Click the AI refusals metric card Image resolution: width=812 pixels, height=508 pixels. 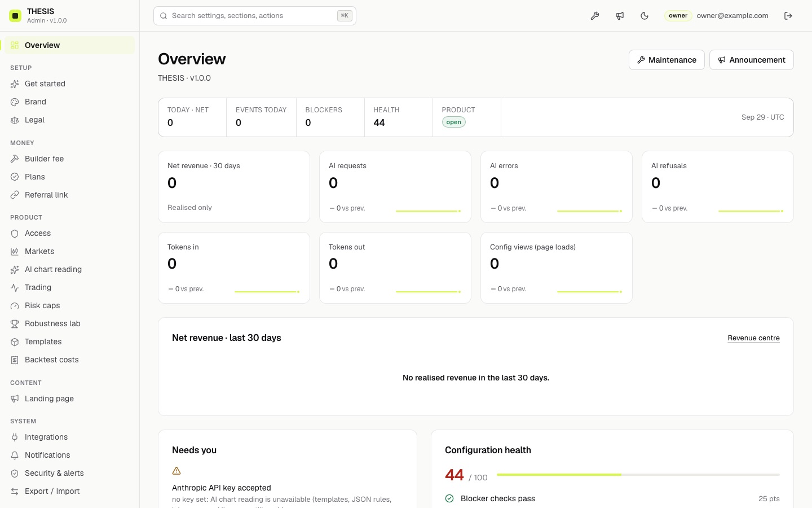point(718,187)
